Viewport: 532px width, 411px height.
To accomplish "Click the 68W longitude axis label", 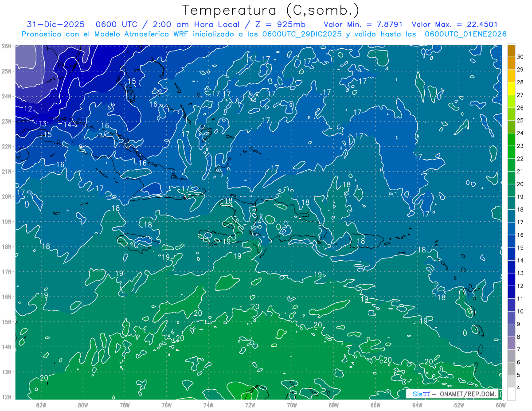I will (x=334, y=404).
